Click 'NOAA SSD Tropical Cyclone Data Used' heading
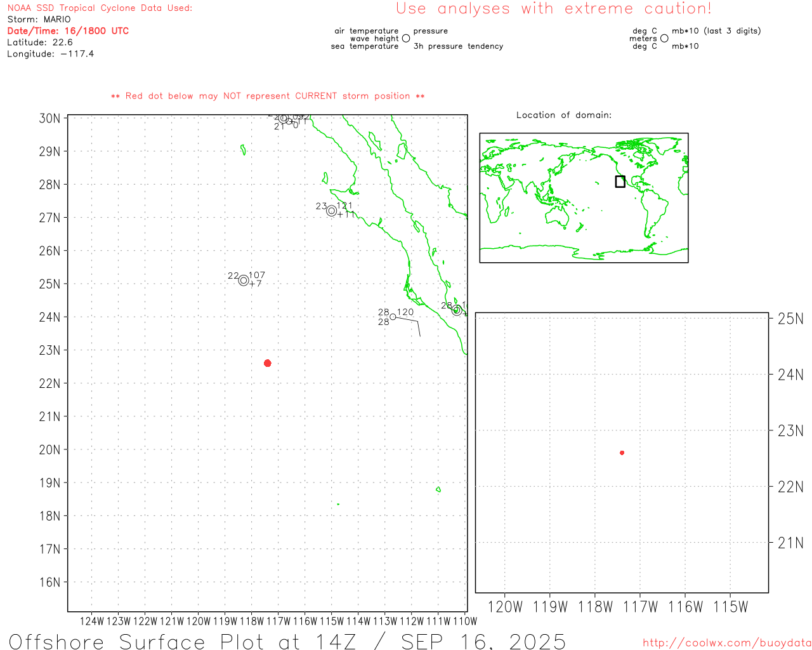Screen dimensions: 812x650 click(100, 8)
